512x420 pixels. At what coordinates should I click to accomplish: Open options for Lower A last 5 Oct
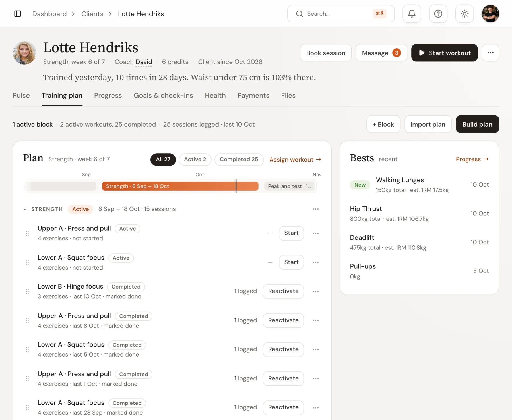click(x=315, y=349)
